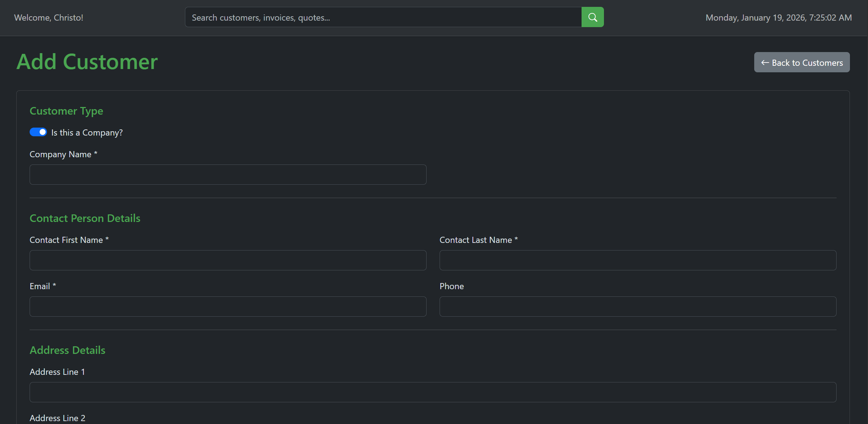Click into the Company Name input
Viewport: 868px width, 424px height.
(x=228, y=175)
